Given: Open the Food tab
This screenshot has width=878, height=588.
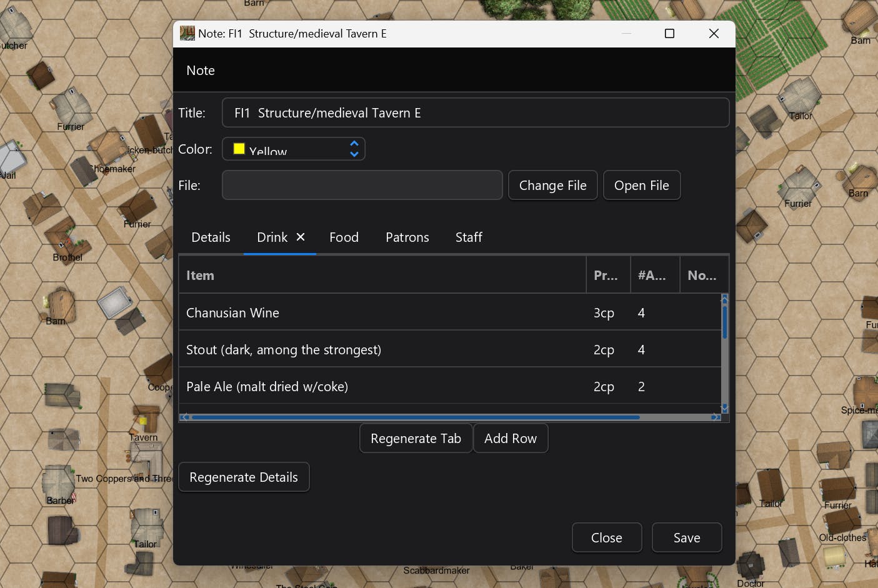Looking at the screenshot, I should 344,237.
